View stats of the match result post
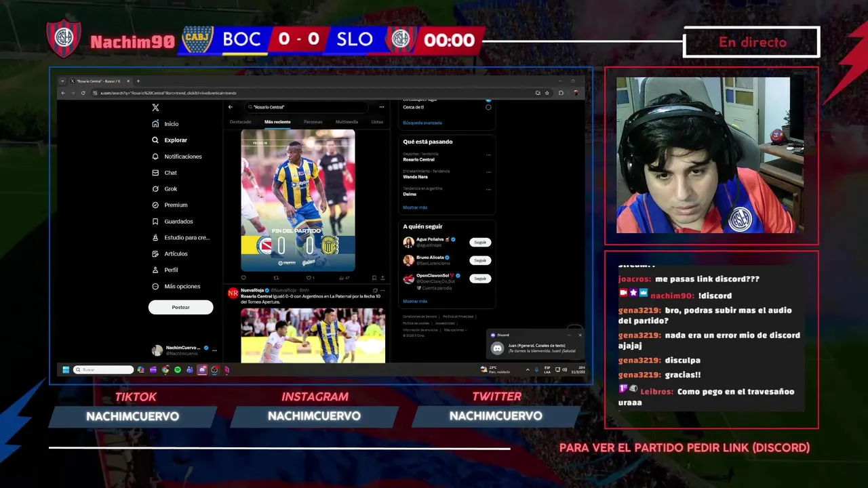The height and width of the screenshot is (488, 868). click(344, 277)
